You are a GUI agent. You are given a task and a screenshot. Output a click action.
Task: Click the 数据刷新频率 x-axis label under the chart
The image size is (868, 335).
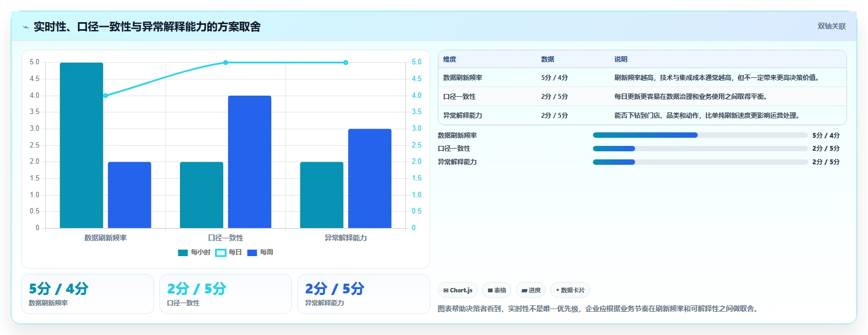[105, 238]
